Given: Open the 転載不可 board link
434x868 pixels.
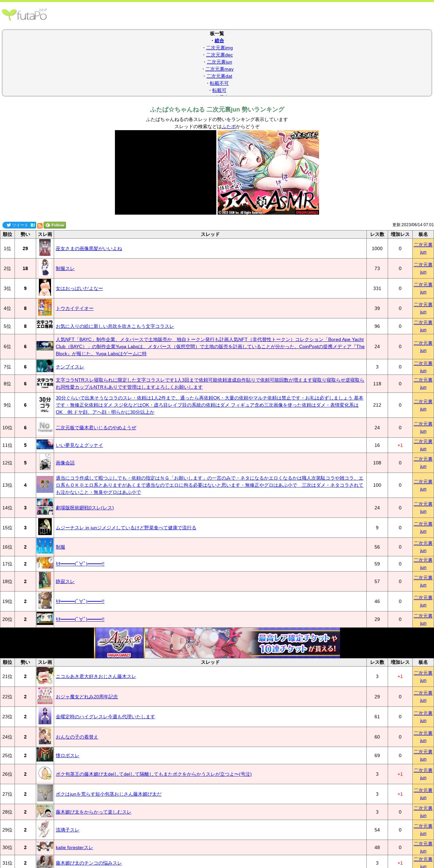Looking at the screenshot, I should pyautogui.click(x=219, y=83).
